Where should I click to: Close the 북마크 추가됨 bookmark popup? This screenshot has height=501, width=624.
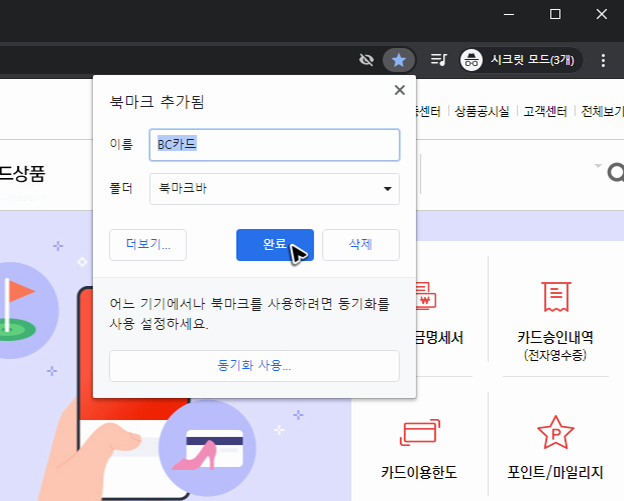coord(400,90)
